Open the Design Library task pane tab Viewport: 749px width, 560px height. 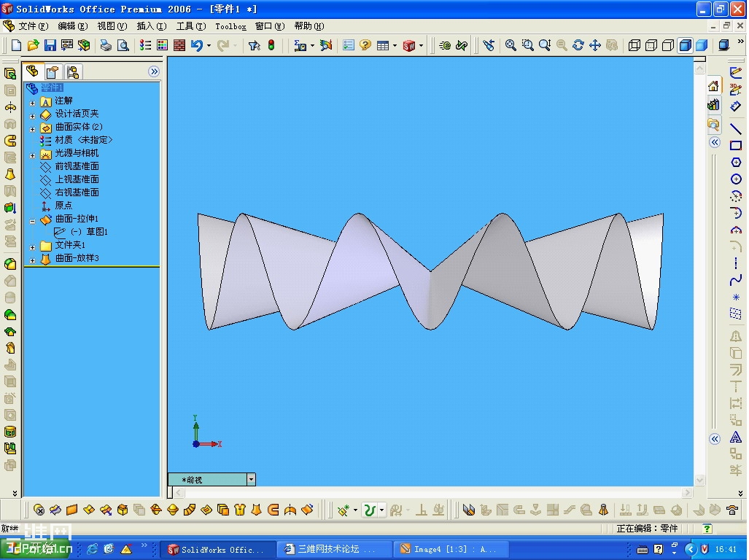tap(713, 104)
